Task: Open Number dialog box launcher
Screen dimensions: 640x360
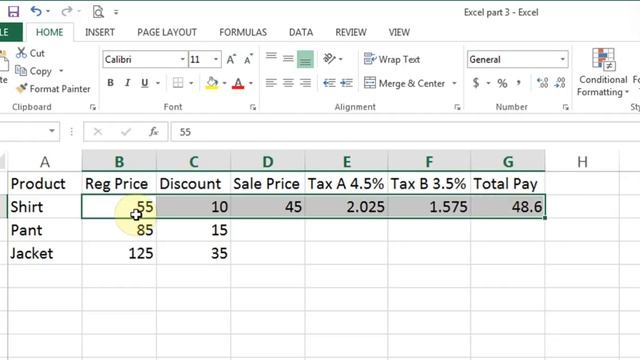Action: (x=566, y=107)
